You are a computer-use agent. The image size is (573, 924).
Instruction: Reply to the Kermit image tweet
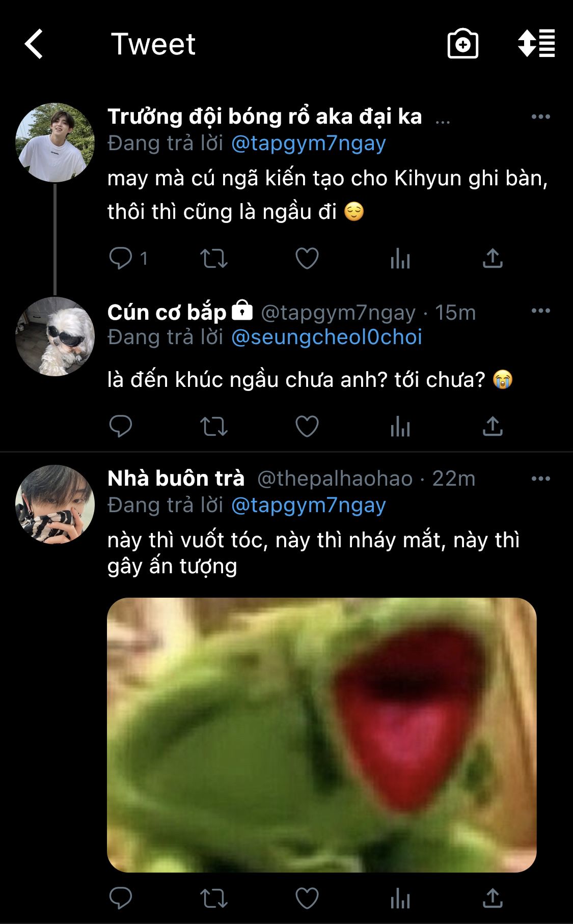(x=121, y=898)
